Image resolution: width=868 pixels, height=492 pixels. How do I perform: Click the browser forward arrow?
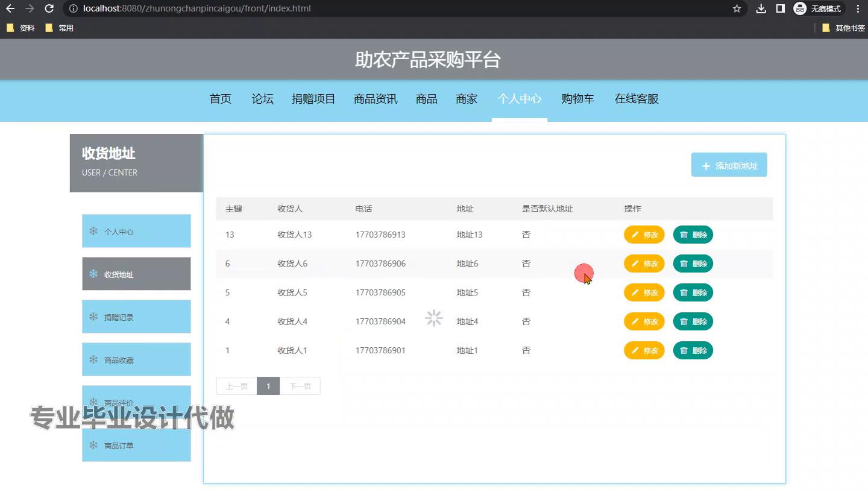[x=30, y=9]
